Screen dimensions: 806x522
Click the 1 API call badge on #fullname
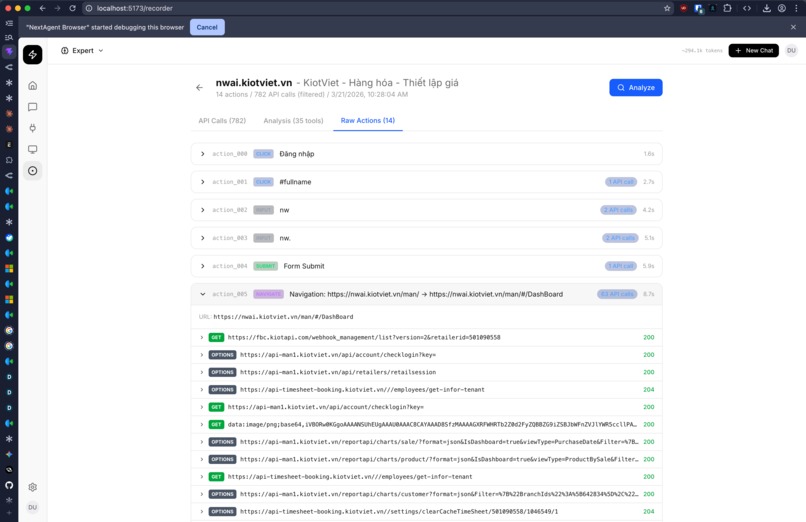tap(621, 182)
